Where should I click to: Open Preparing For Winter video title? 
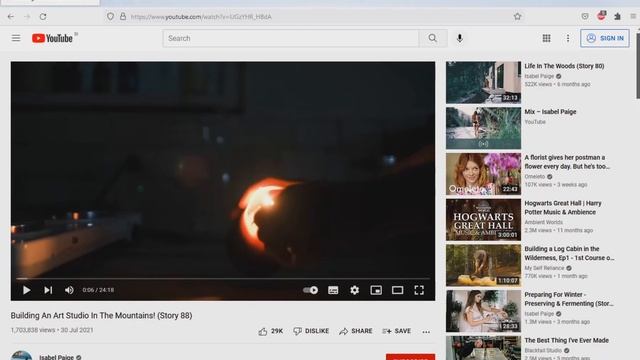pos(569,299)
